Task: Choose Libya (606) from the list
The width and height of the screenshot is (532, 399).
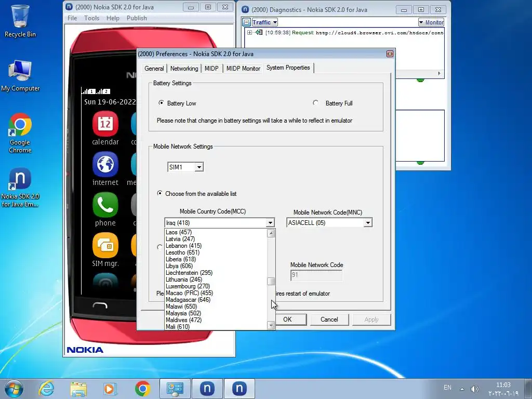Action: tap(216, 266)
